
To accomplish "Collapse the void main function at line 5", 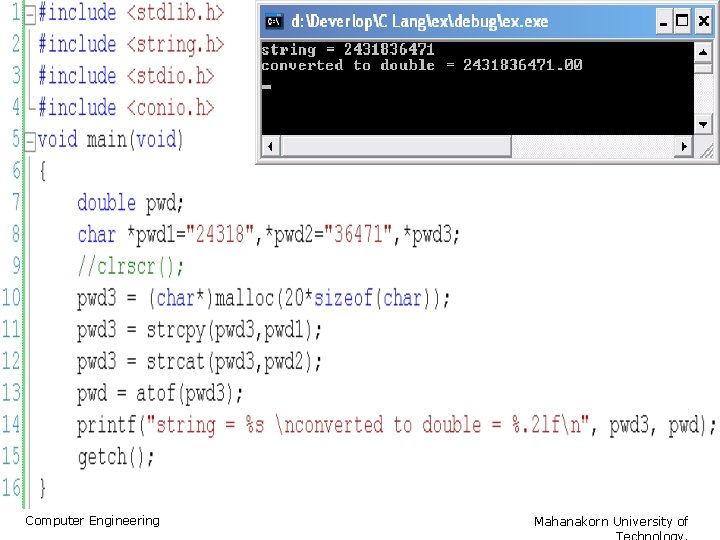I will 29,141.
